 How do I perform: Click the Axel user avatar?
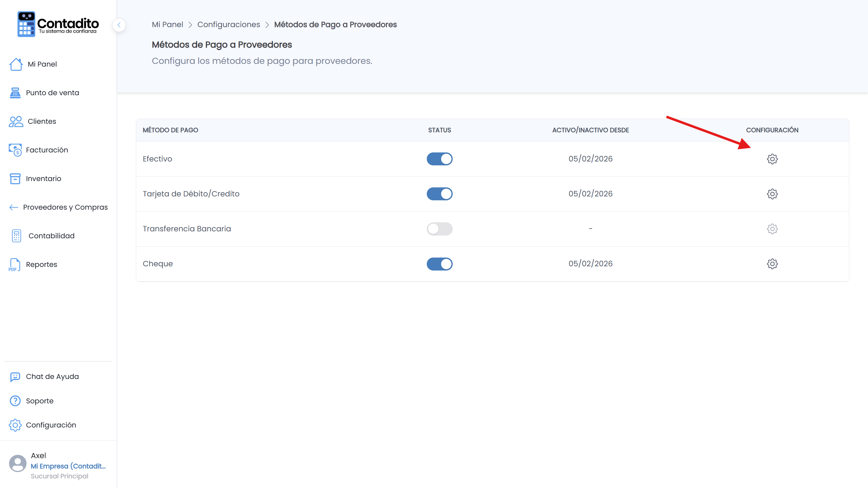[x=17, y=464]
